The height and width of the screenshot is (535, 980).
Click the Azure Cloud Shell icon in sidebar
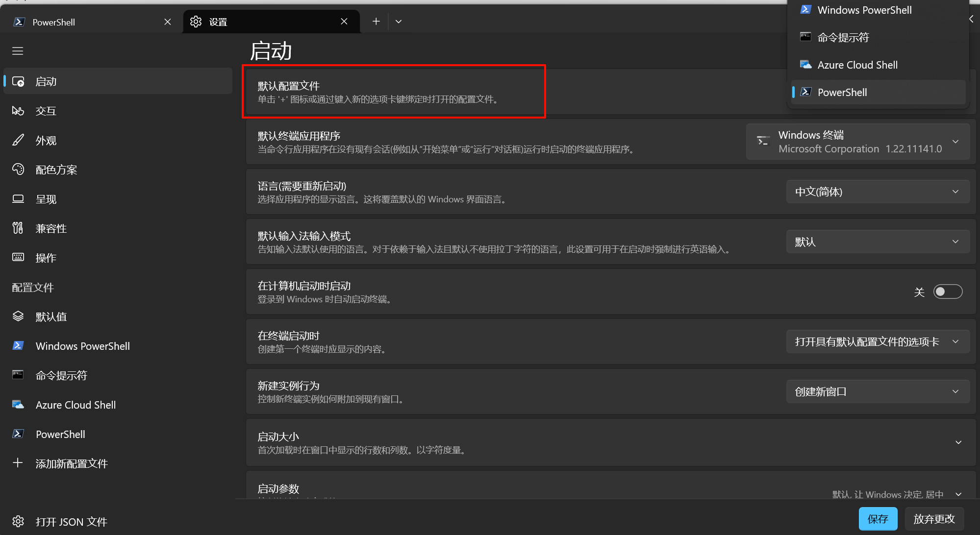18,405
